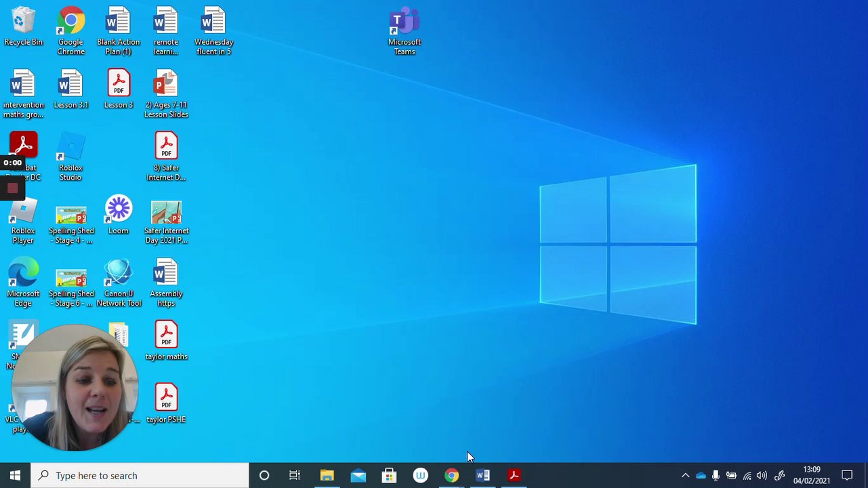Open the Windows Start menu
Image resolution: width=868 pixels, height=488 pixels.
tap(15, 476)
